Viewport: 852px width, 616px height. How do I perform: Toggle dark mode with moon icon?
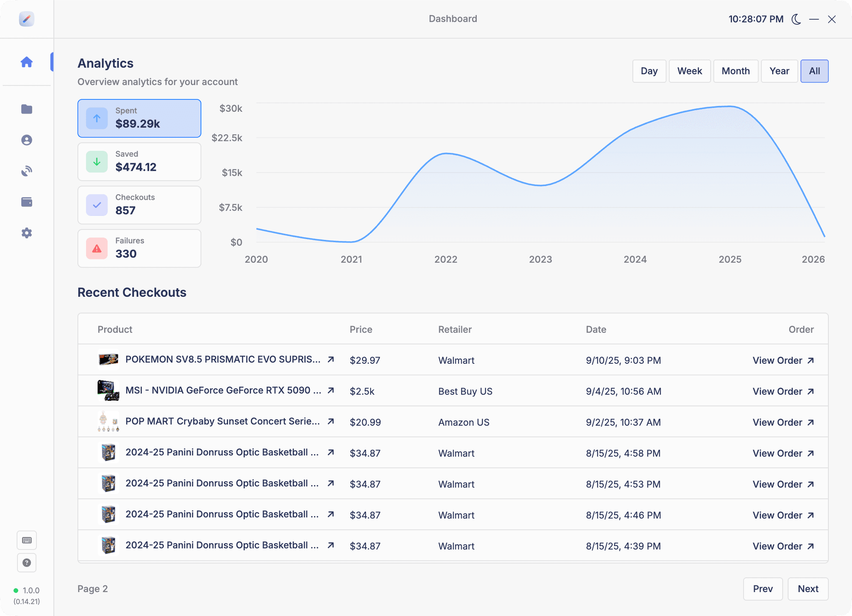pos(796,19)
